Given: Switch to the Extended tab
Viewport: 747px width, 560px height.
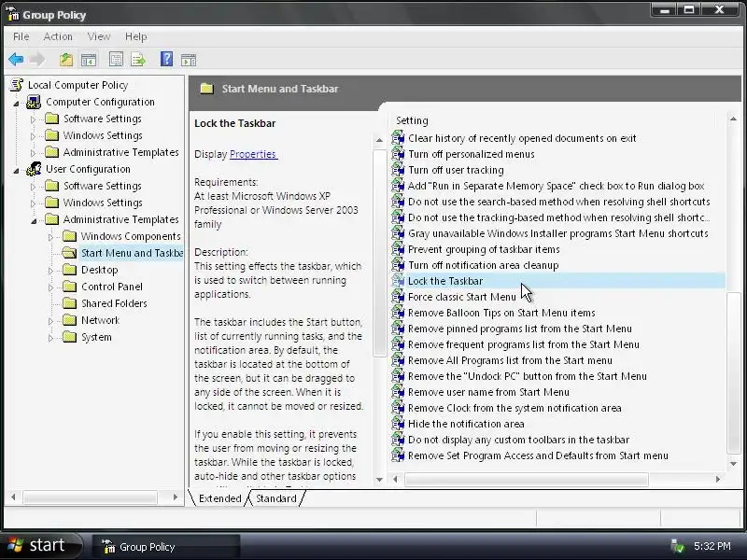Looking at the screenshot, I should 219,498.
